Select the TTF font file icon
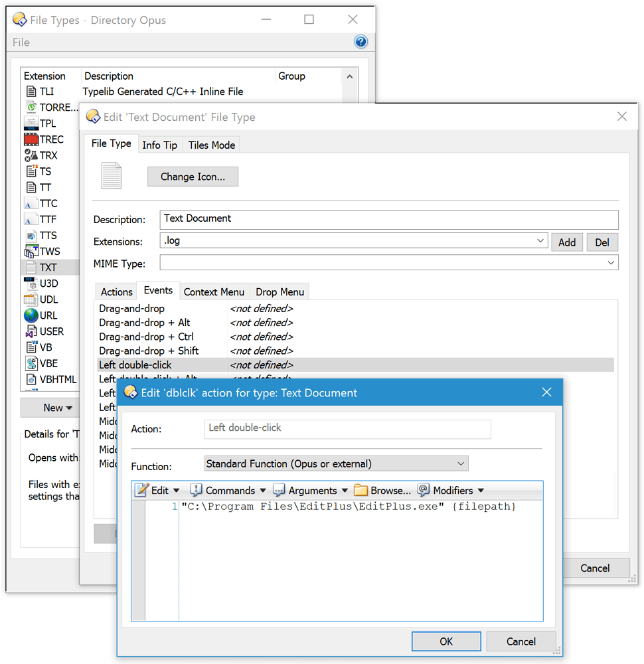This screenshot has height=664, width=644. pyautogui.click(x=30, y=219)
